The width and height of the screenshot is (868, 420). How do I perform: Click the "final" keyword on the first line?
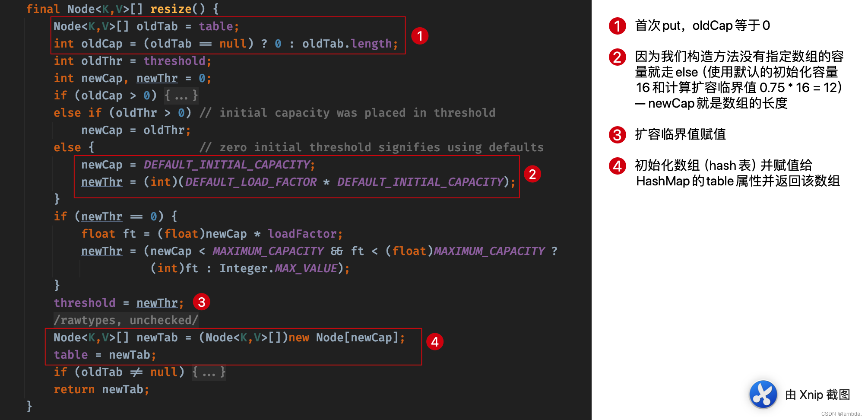[x=43, y=9]
